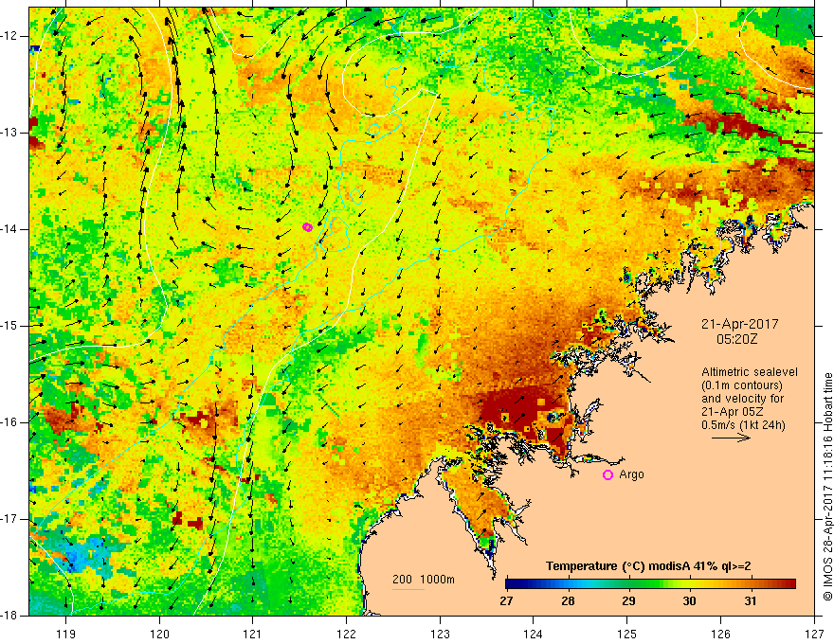
Task: Click latitude label -14
Action: [x=9, y=229]
